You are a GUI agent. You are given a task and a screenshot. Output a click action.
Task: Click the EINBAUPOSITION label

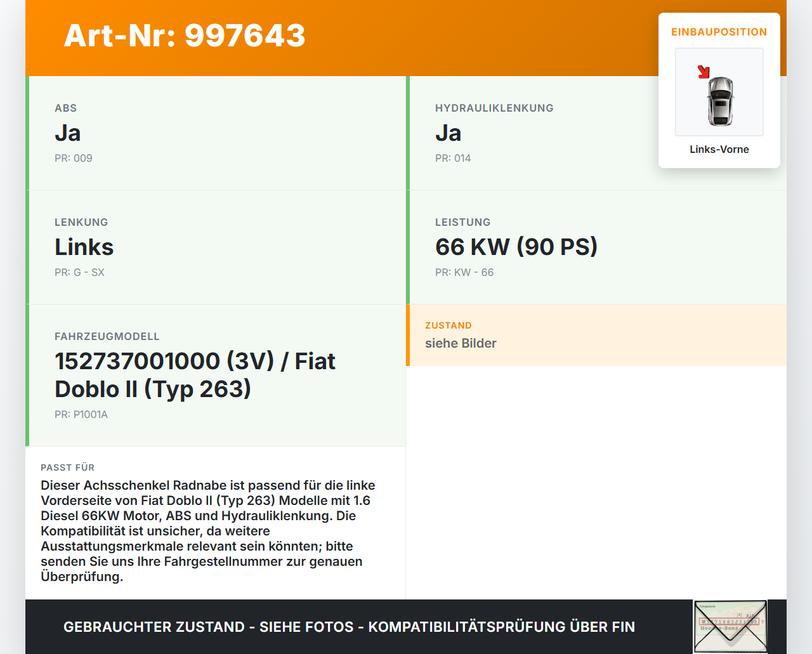coord(719,32)
